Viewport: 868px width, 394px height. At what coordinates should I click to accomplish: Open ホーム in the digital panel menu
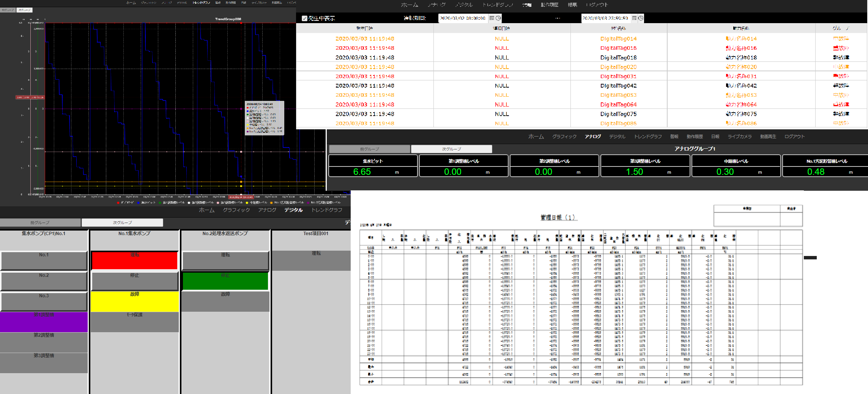point(206,210)
